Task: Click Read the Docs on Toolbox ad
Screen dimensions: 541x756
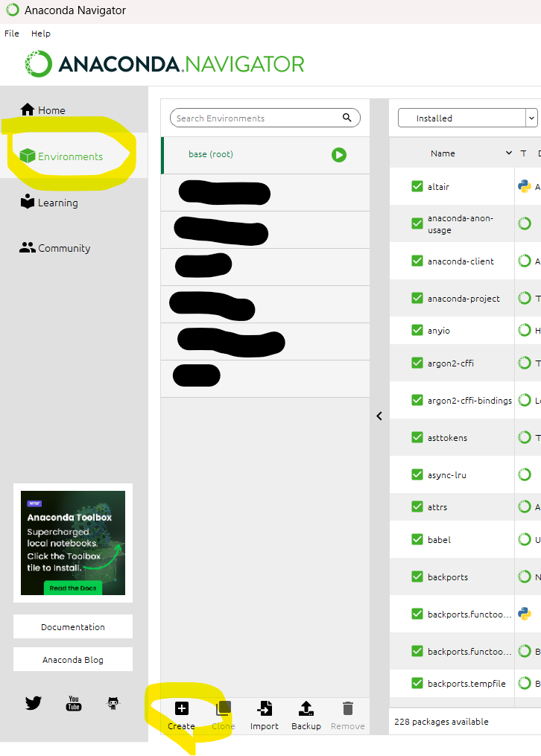Action: point(73,588)
